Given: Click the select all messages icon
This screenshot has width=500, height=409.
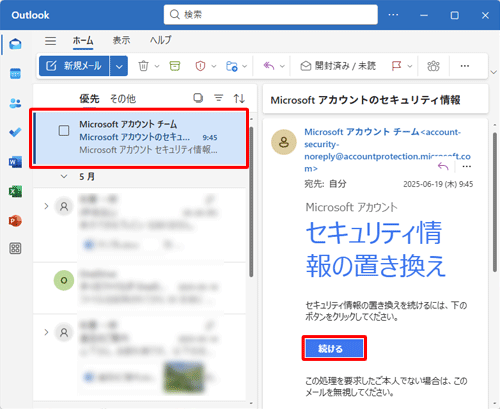Looking at the screenshot, I should pyautogui.click(x=198, y=98).
